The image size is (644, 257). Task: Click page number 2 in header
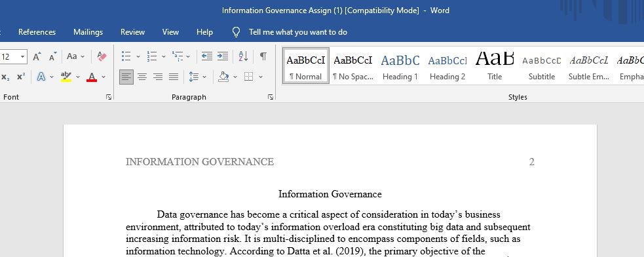coord(531,162)
